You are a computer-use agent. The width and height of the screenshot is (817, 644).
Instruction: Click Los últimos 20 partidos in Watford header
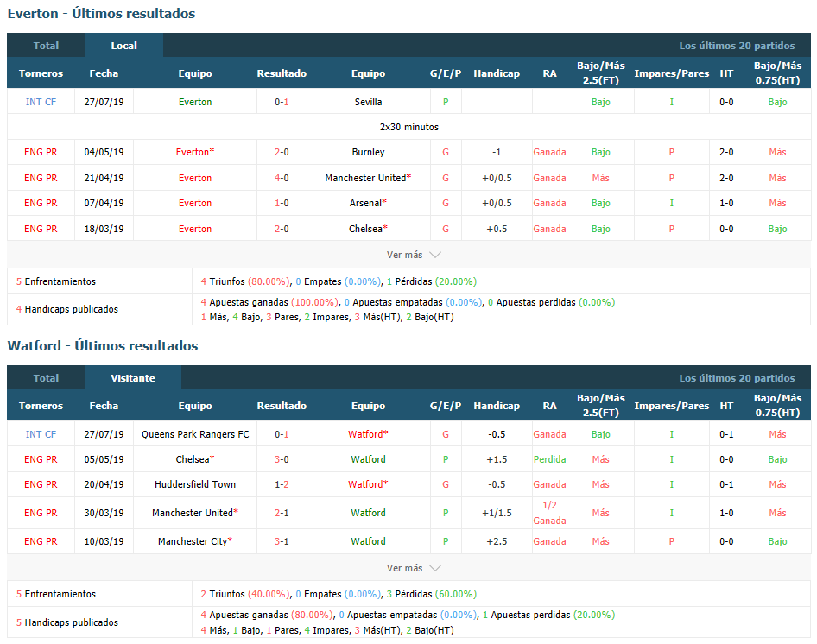pyautogui.click(x=737, y=378)
